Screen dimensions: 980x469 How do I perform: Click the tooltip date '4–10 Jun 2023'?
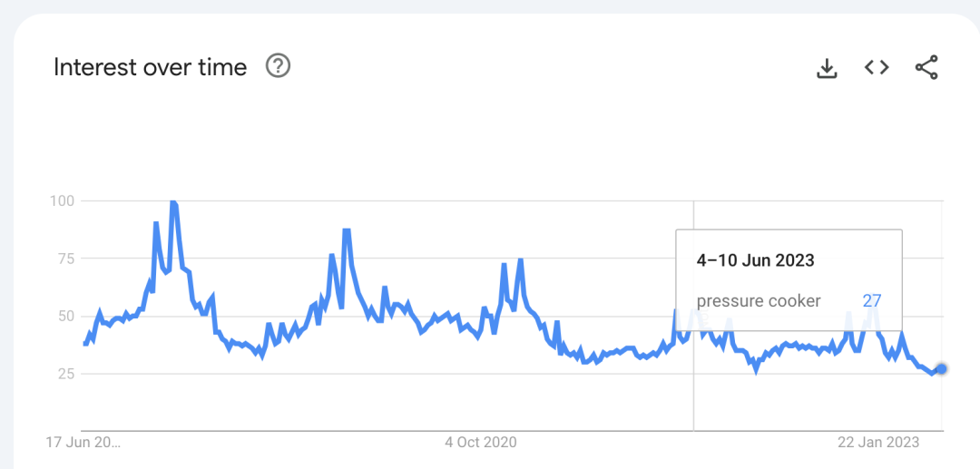(756, 260)
